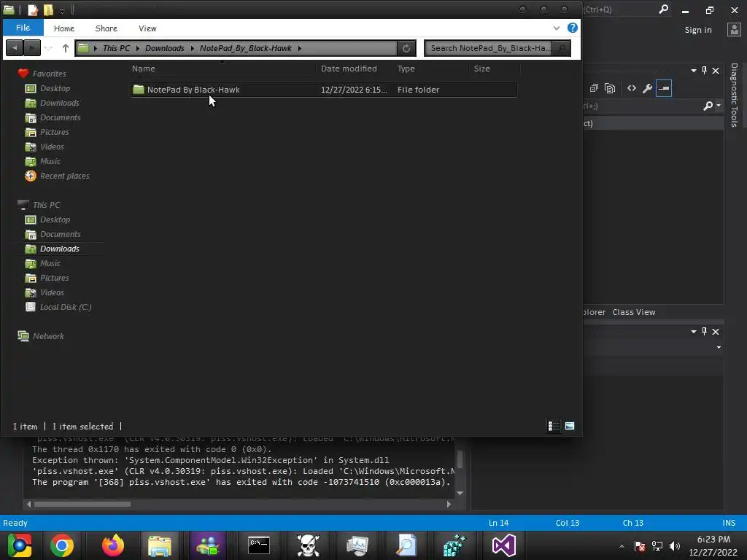Switch to the Class View tab

coord(634,312)
